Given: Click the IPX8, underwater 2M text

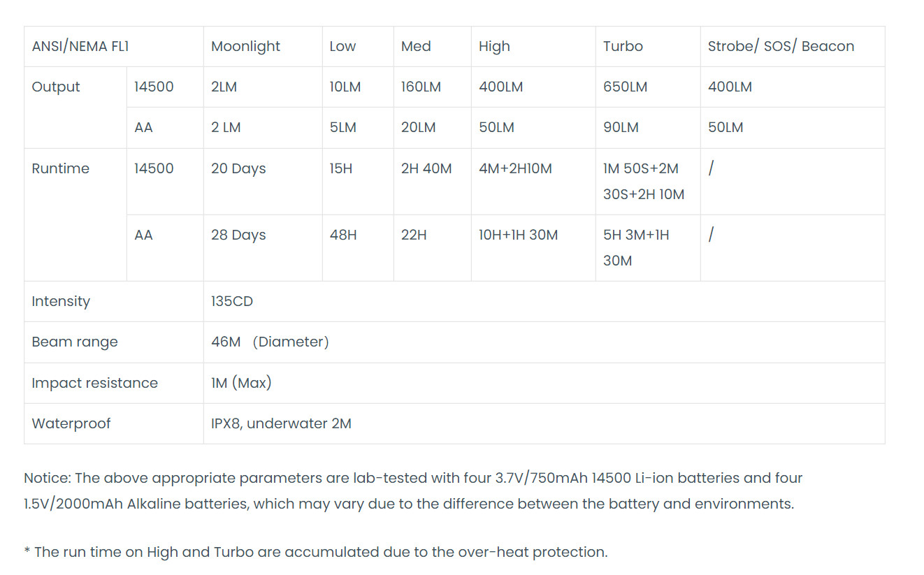Looking at the screenshot, I should pos(281,424).
